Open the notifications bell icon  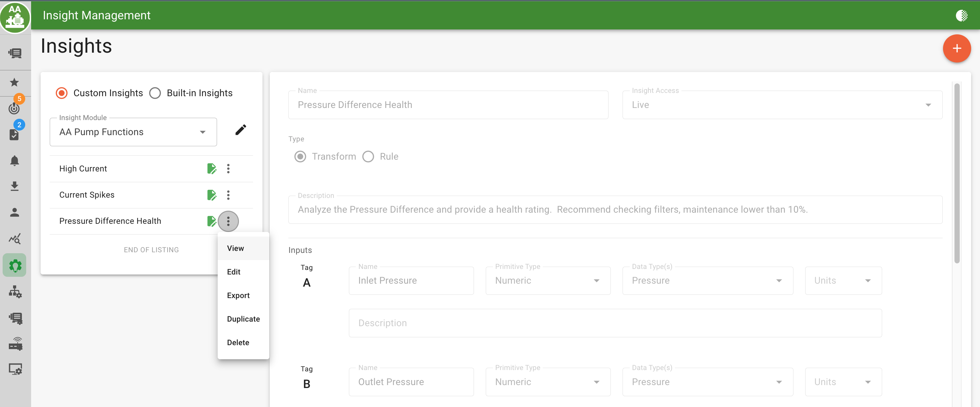coord(14,161)
